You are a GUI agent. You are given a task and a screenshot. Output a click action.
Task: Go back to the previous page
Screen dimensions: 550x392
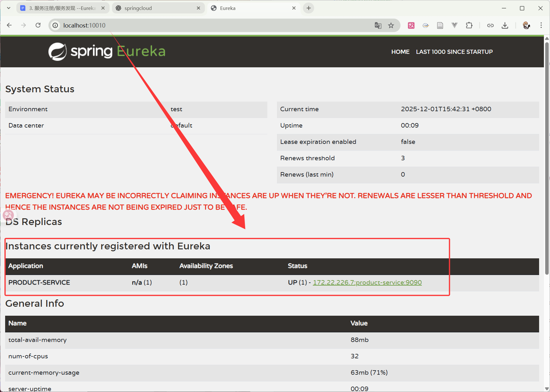point(9,25)
